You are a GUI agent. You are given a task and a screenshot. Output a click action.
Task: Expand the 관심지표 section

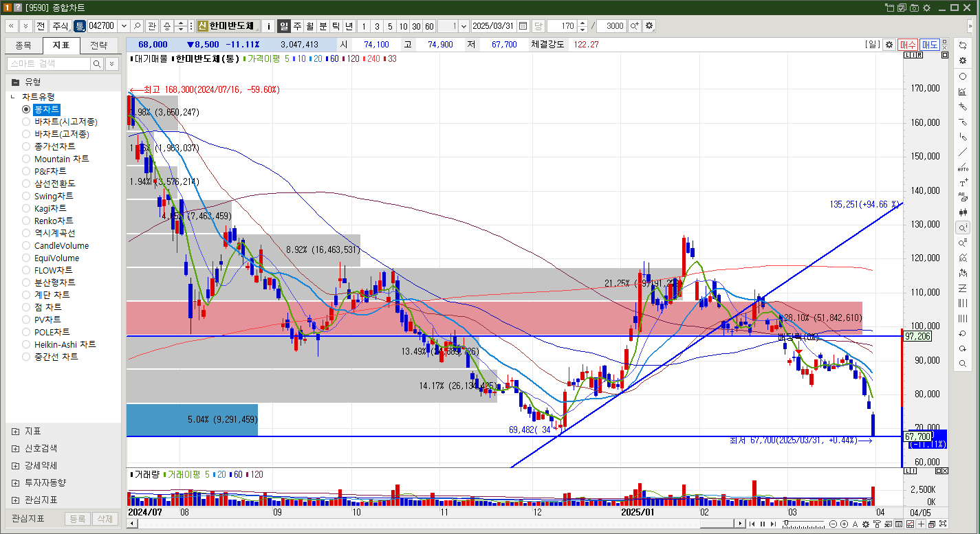coord(16,500)
